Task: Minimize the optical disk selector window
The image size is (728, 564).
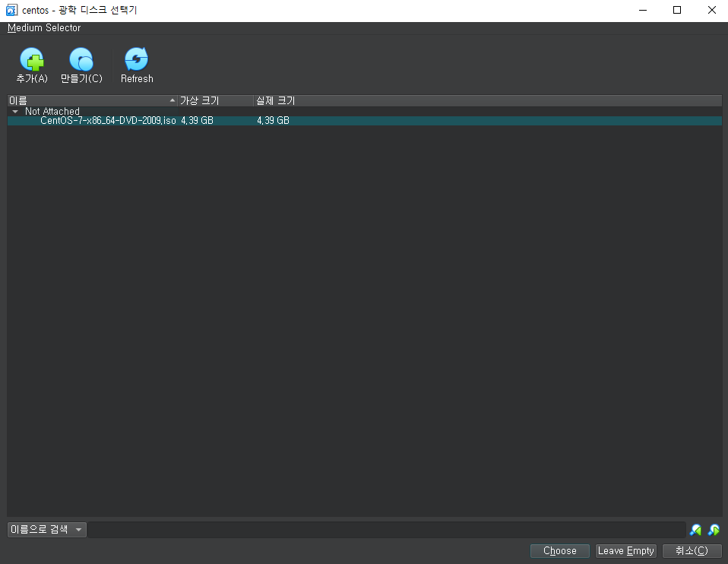Action: [643, 10]
